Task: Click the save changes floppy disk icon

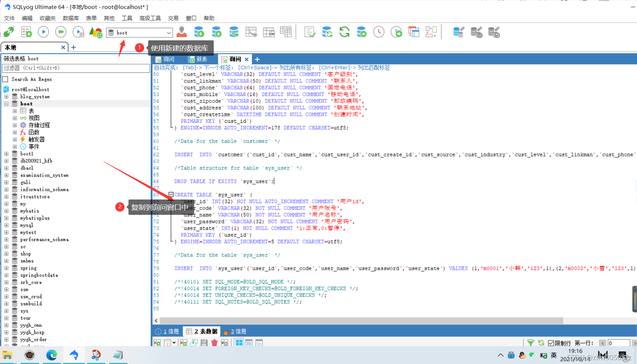Action: pos(204,343)
